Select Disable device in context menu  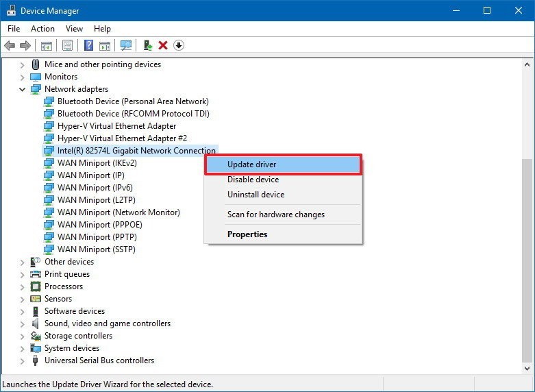pos(253,180)
